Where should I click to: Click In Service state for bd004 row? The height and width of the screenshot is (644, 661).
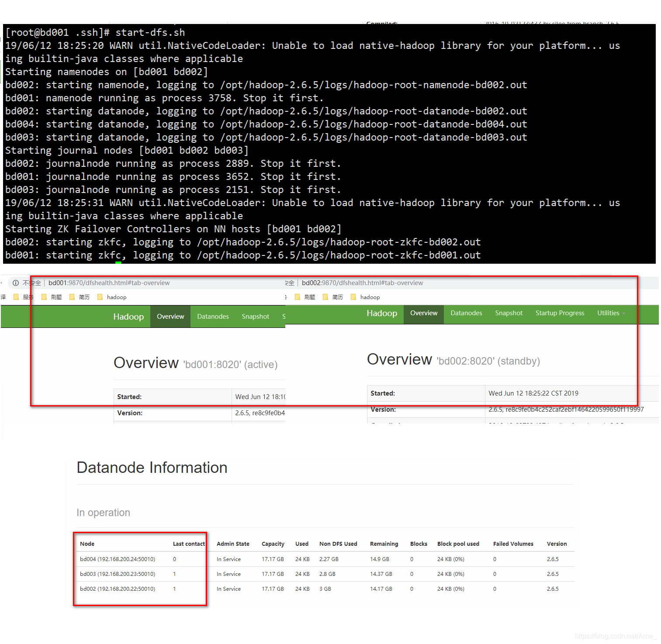(228, 559)
